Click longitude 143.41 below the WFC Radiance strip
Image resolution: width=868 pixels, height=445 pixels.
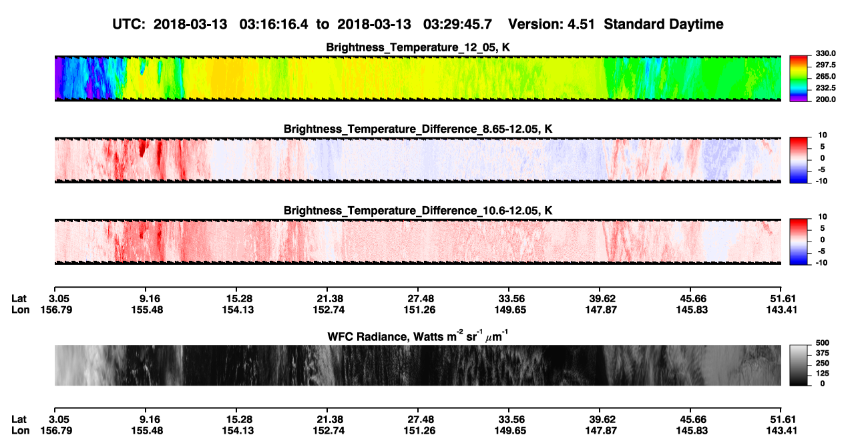pyautogui.click(x=783, y=430)
